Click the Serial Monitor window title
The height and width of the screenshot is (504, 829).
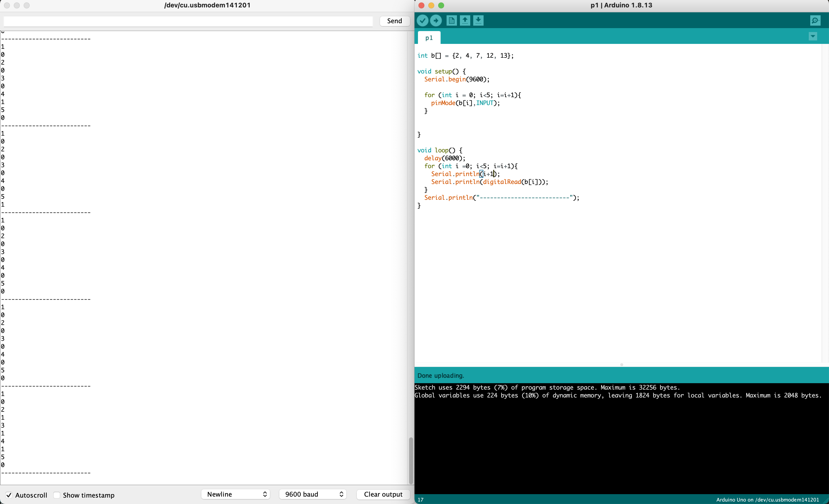[207, 5]
